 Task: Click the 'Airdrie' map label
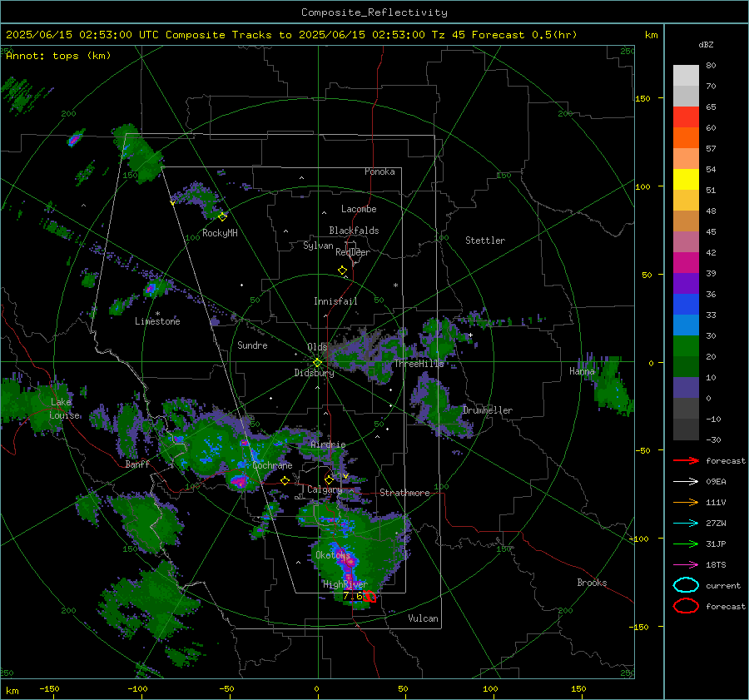click(x=328, y=444)
